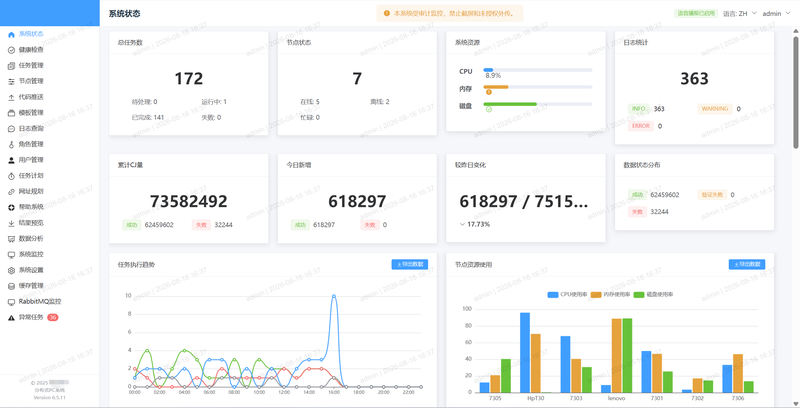Expand the admin user dropdown menu
This screenshot has width=800, height=408.
tap(776, 14)
